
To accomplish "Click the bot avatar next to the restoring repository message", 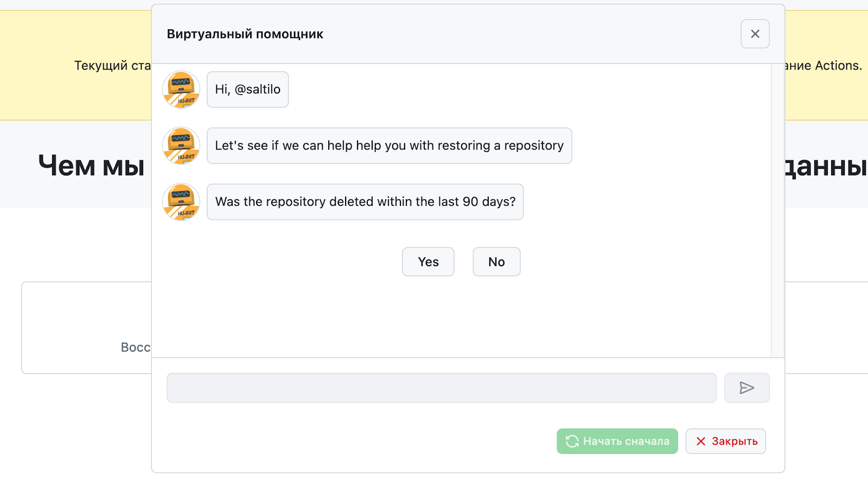I will click(181, 146).
